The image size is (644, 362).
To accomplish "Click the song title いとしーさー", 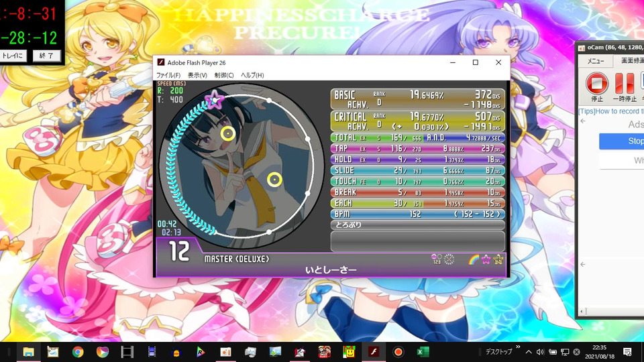I will (331, 269).
